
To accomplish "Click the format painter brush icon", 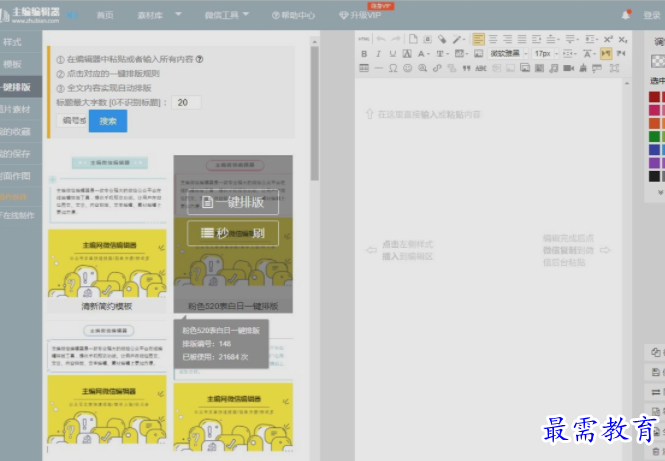I will tap(442, 39).
